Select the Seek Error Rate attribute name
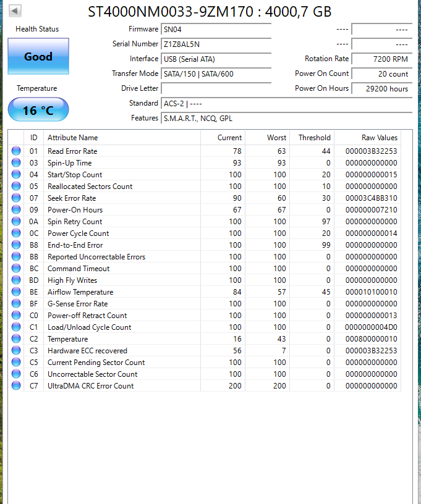421x504 pixels. (72, 198)
